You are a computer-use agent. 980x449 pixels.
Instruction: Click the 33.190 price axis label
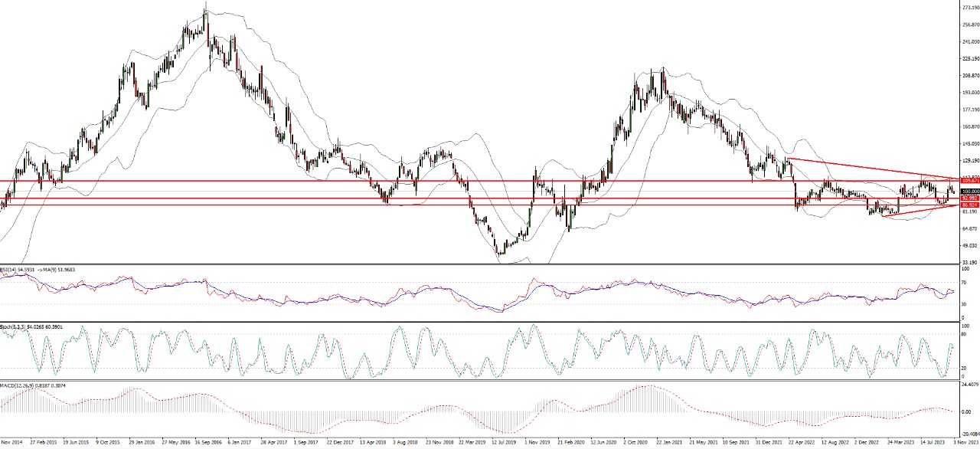coord(969,262)
